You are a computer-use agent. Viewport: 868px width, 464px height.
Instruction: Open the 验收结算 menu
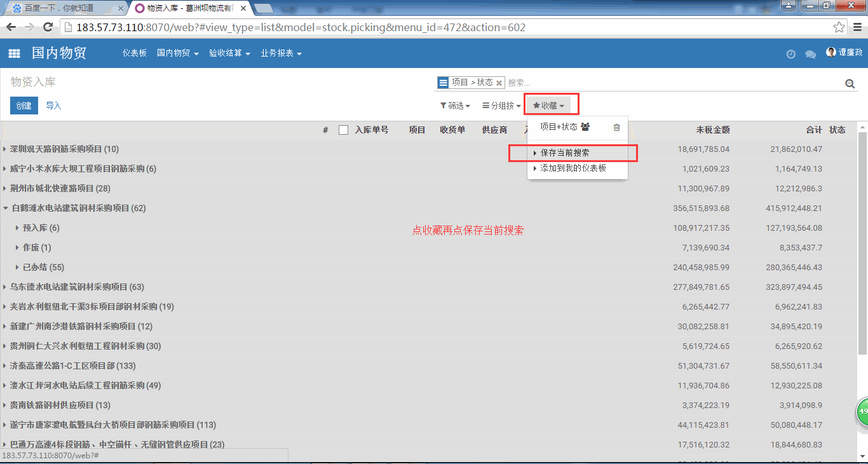coord(229,53)
